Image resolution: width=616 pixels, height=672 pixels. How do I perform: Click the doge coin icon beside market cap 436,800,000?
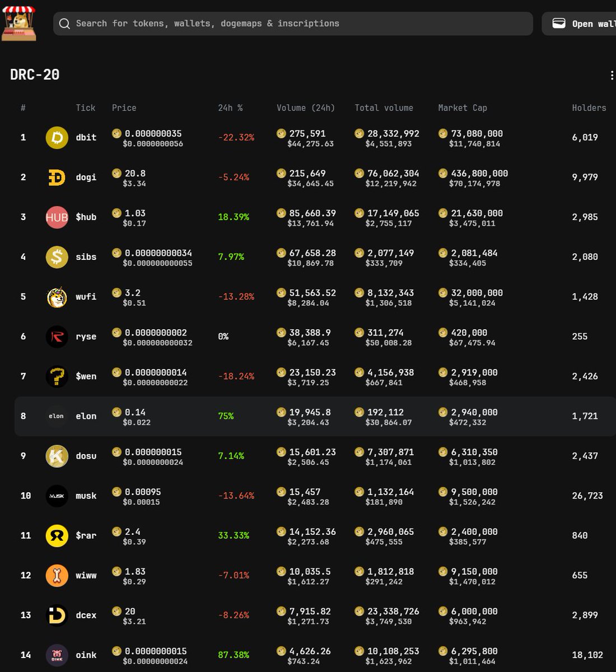(x=443, y=173)
